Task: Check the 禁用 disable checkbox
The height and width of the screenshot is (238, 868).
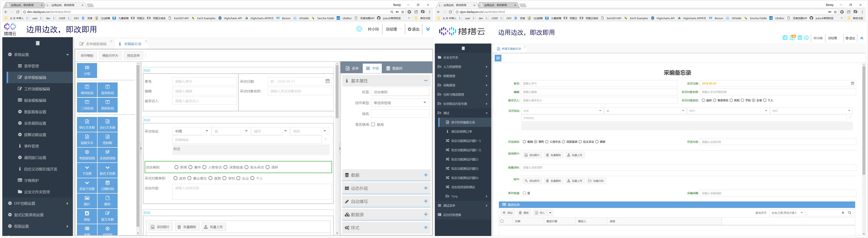Action: [373, 125]
